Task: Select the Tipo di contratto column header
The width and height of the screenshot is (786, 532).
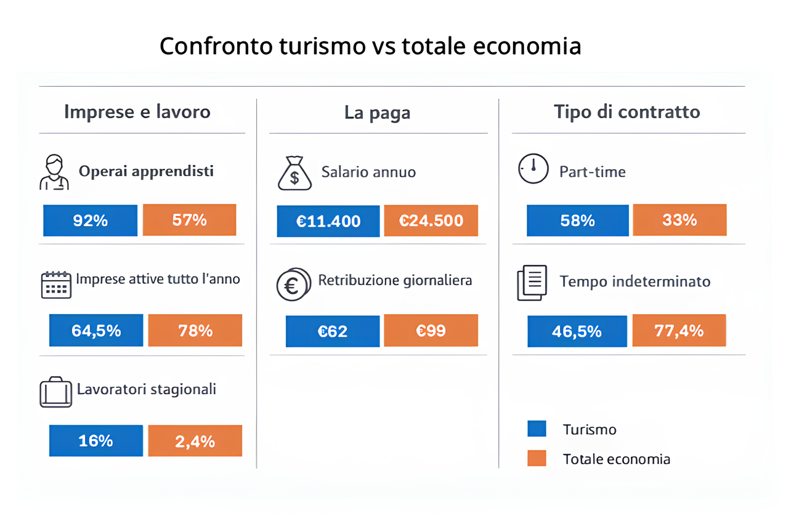Action: (627, 112)
